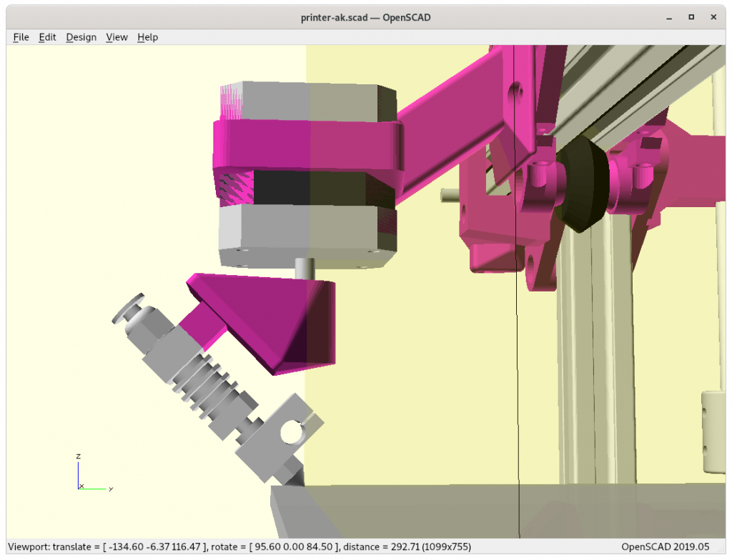This screenshot has height=560, width=732.
Task: Click the XYZ axis orientation indicator
Action: pos(94,472)
